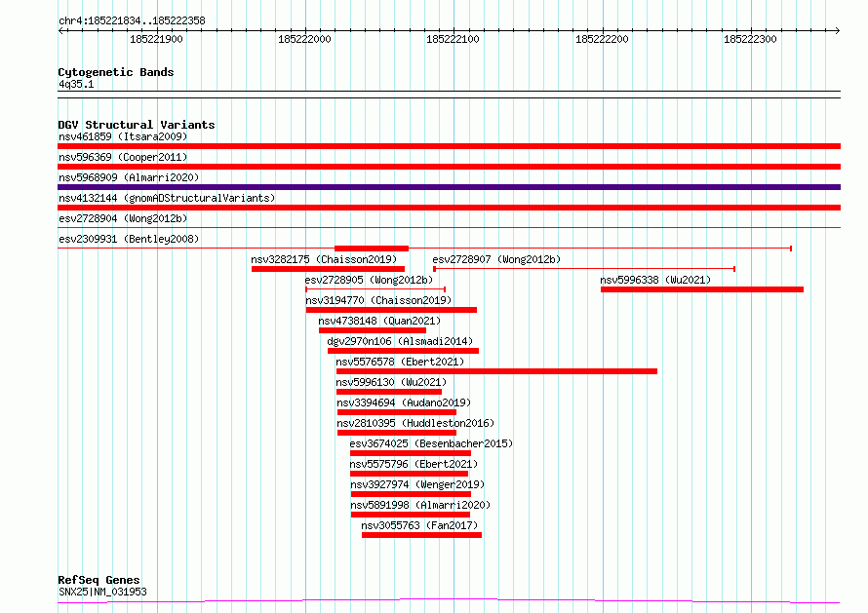Select the nsv3055763 (Fan2017) variant label

click(418, 525)
